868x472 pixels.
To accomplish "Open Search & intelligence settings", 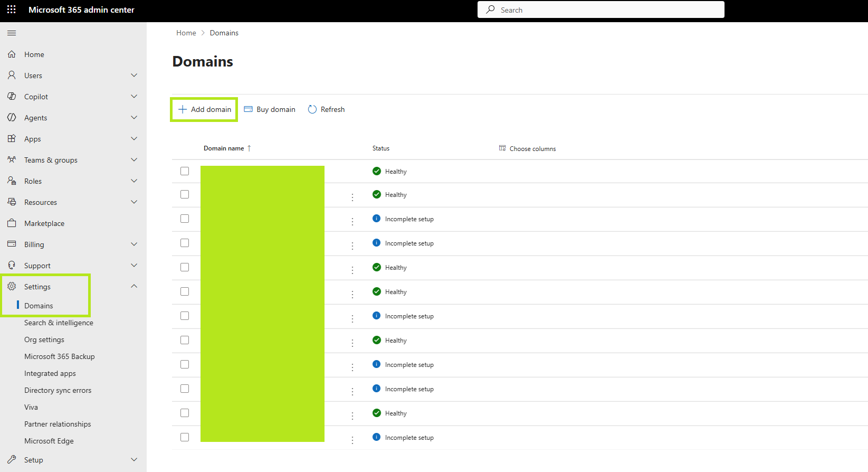I will tap(59, 323).
